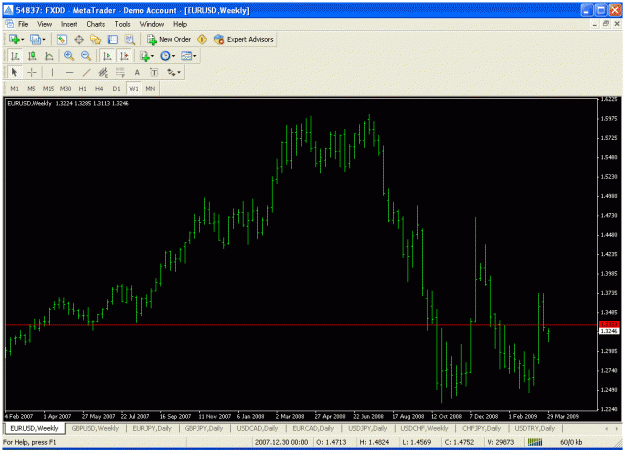Switch timeframe to M5

31,88
